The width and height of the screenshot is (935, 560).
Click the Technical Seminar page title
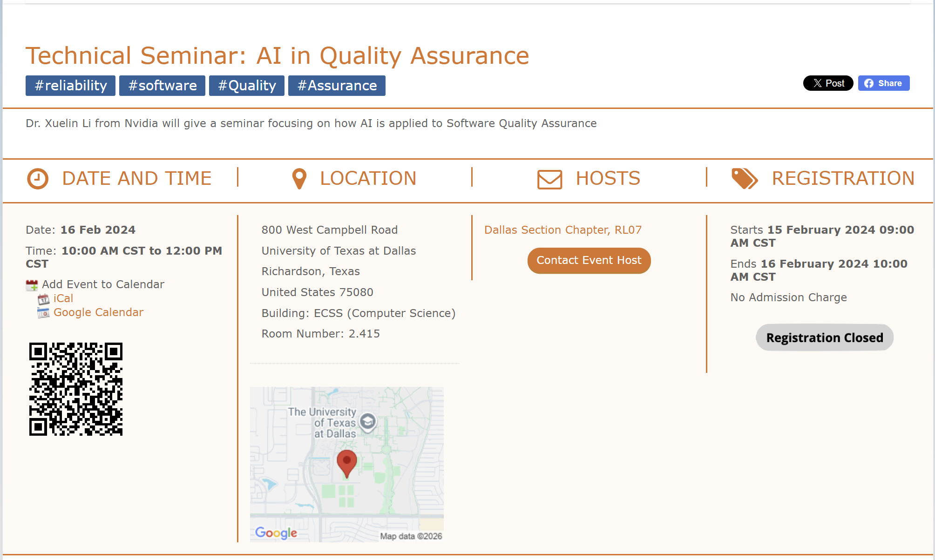click(278, 56)
